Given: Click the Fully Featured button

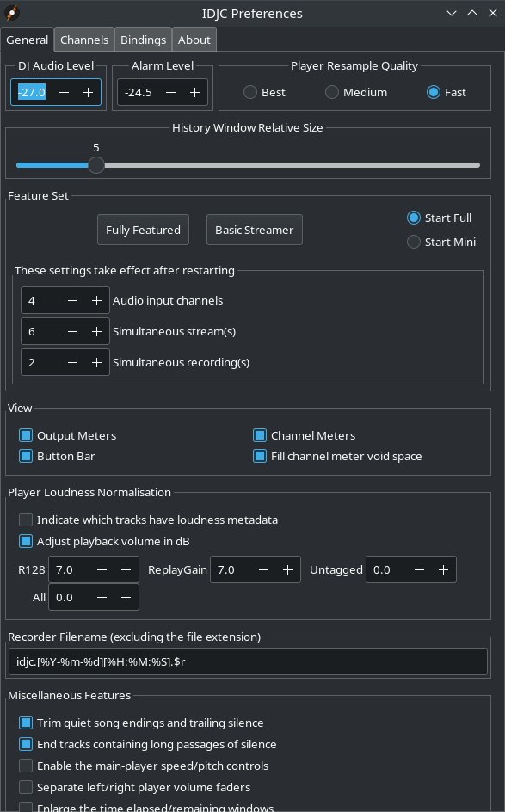Looking at the screenshot, I should tap(143, 230).
